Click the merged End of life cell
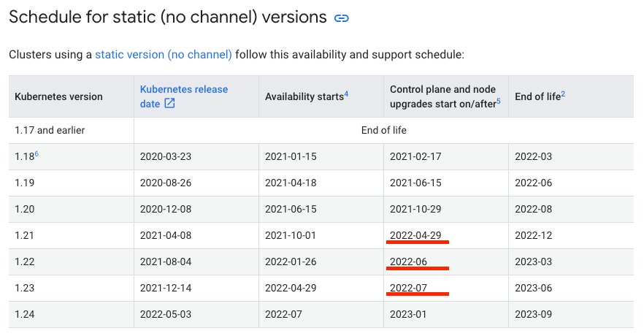644x336 pixels. tap(383, 130)
